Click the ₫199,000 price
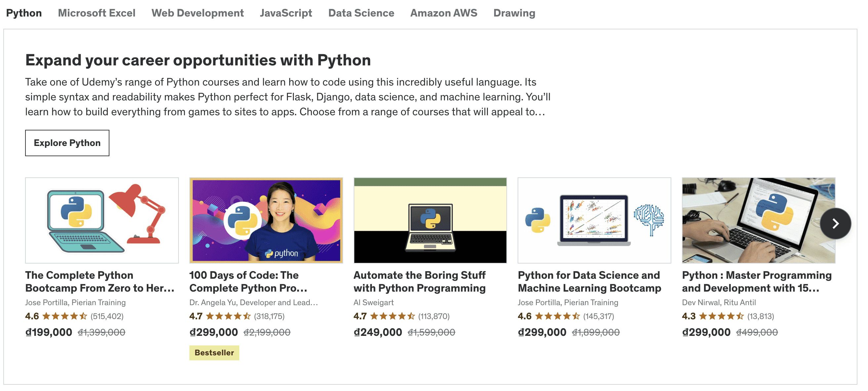The image size is (868, 391). tap(49, 332)
